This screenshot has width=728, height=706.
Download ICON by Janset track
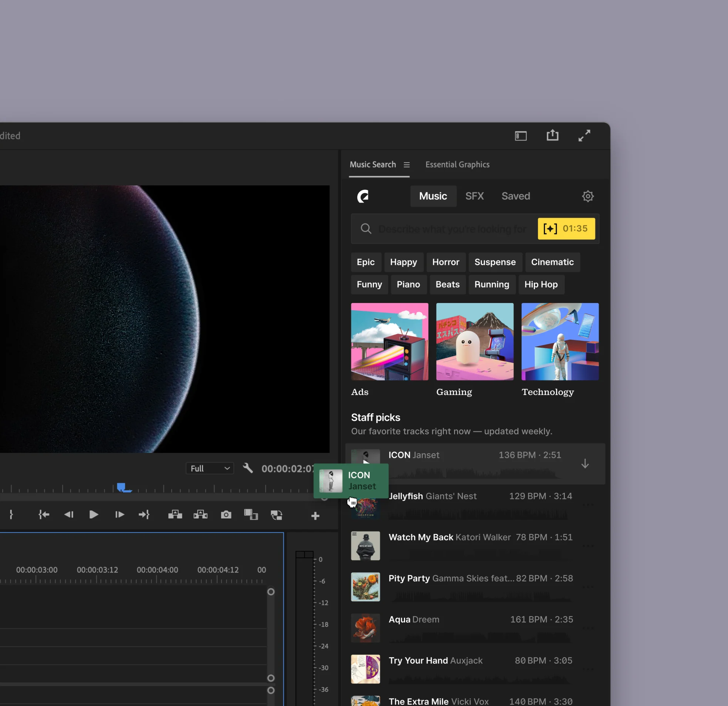(585, 464)
